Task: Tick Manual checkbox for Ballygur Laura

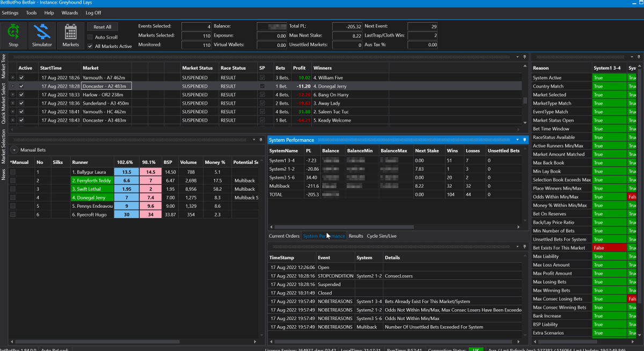Action: coord(13,172)
